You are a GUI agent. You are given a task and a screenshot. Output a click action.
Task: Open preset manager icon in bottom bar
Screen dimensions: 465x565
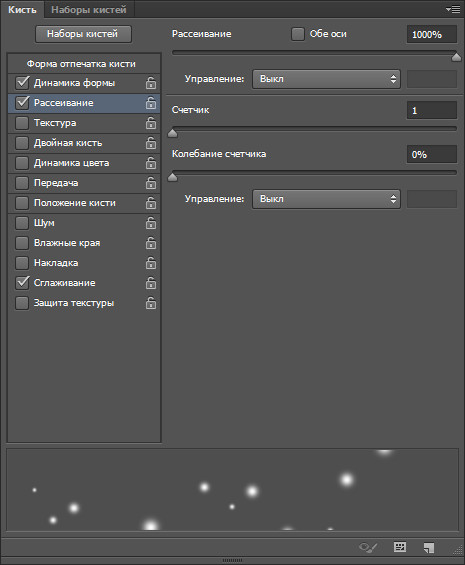[x=400, y=547]
